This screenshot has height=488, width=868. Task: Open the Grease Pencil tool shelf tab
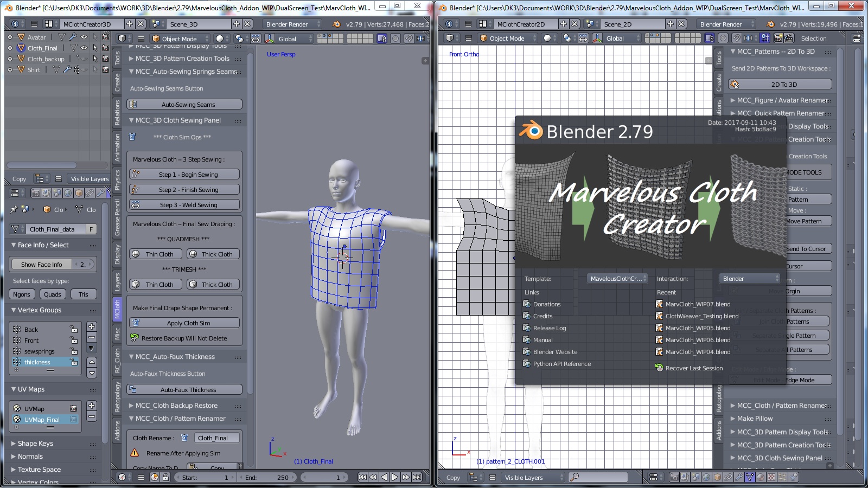point(117,217)
